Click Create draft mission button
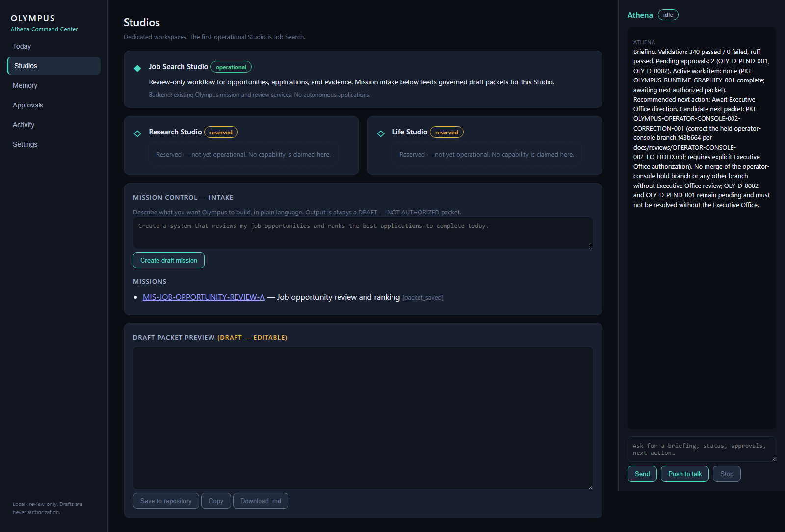The image size is (785, 532). [x=169, y=260]
